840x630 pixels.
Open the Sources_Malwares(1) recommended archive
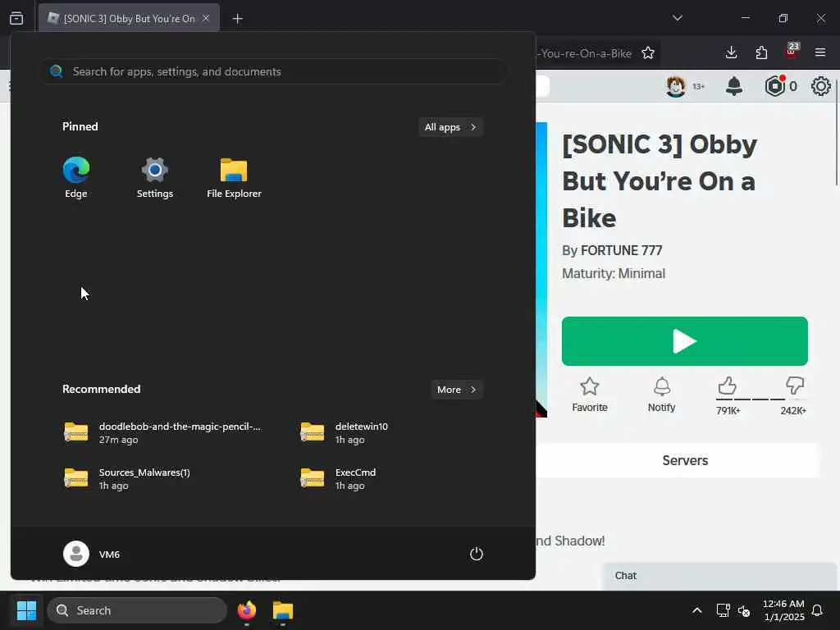[x=127, y=478]
